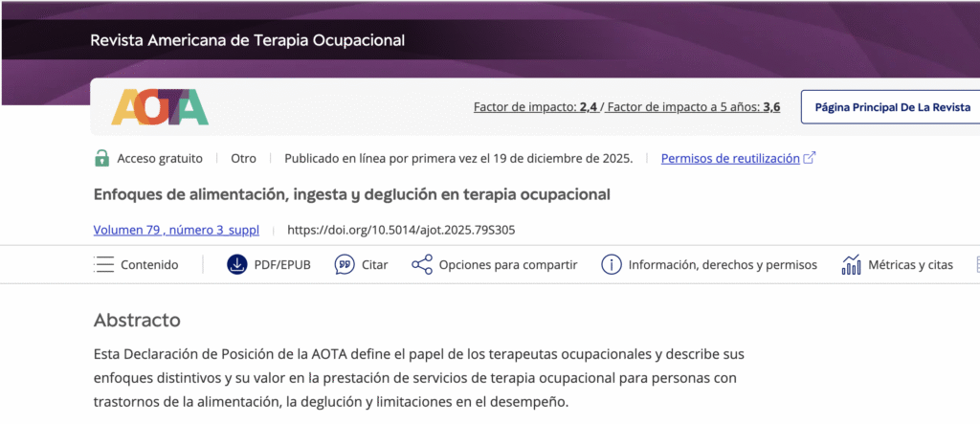Viewport: 980px width, 424px height.
Task: Click the green open-access lock icon
Action: tap(101, 158)
